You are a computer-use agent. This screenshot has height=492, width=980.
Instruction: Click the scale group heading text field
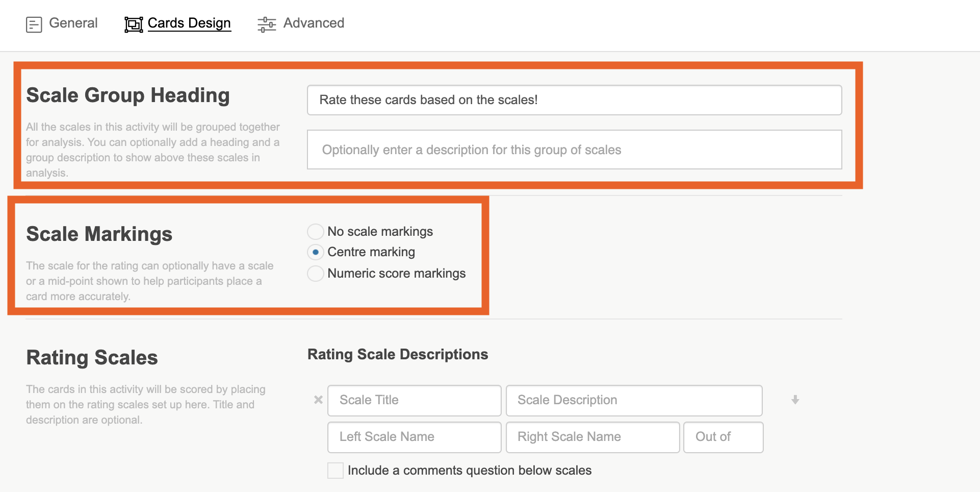(x=574, y=100)
